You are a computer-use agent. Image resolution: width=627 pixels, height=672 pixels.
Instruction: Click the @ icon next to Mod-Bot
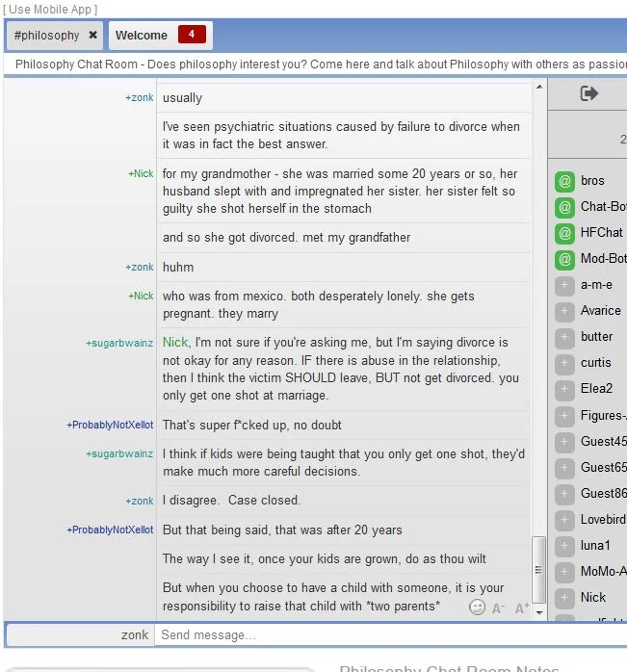(564, 260)
